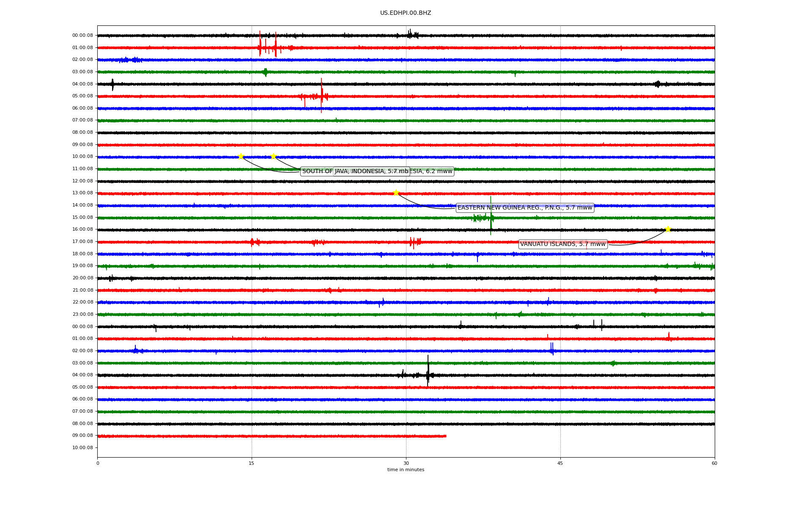Click the 14:00:08 time label
Image resolution: width=812 pixels, height=508 pixels.
pyautogui.click(x=82, y=205)
